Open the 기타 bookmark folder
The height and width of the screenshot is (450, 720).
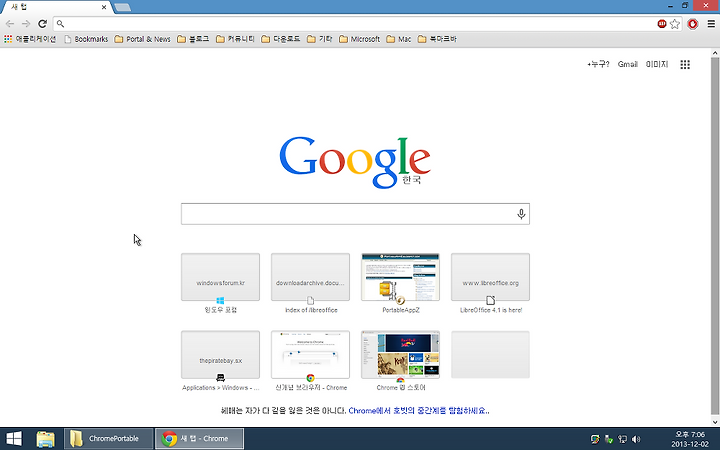point(320,39)
